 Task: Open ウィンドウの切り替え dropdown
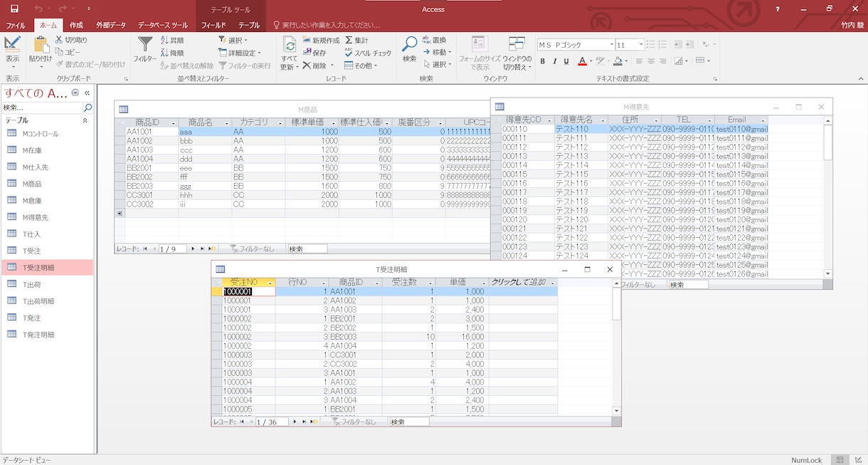tap(517, 53)
